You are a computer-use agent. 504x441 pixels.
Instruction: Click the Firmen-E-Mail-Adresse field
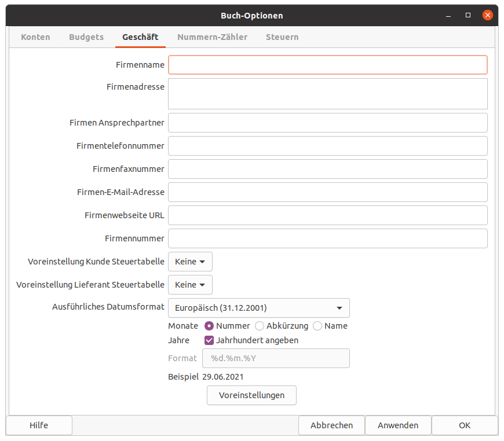[327, 192]
